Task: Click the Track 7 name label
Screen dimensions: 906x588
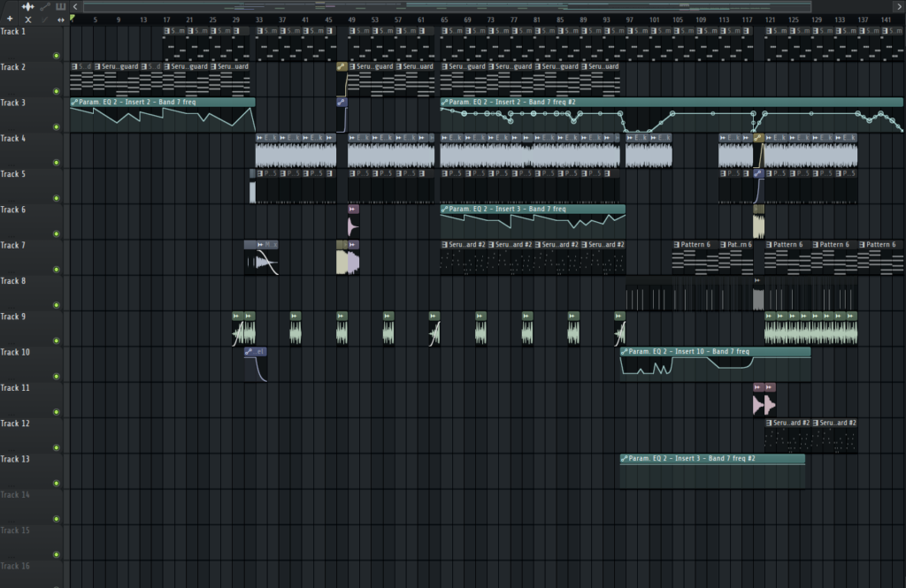Action: pyautogui.click(x=13, y=245)
